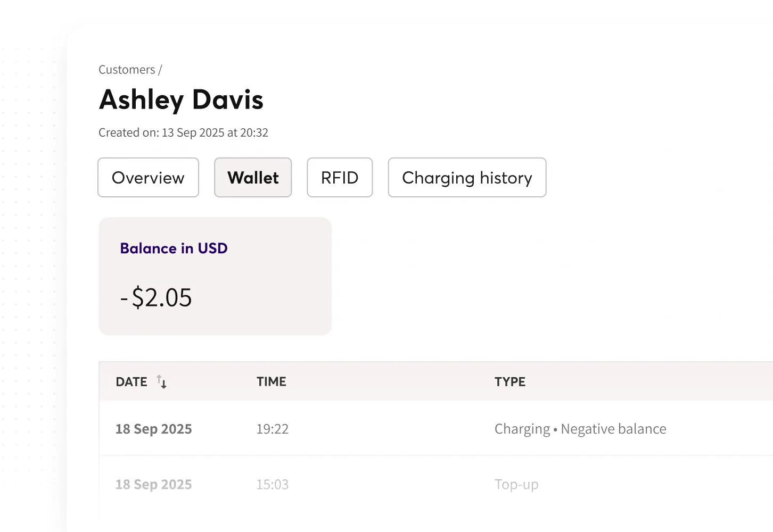Click the date of the Top-up row
This screenshot has width=773, height=532.
pyautogui.click(x=154, y=484)
